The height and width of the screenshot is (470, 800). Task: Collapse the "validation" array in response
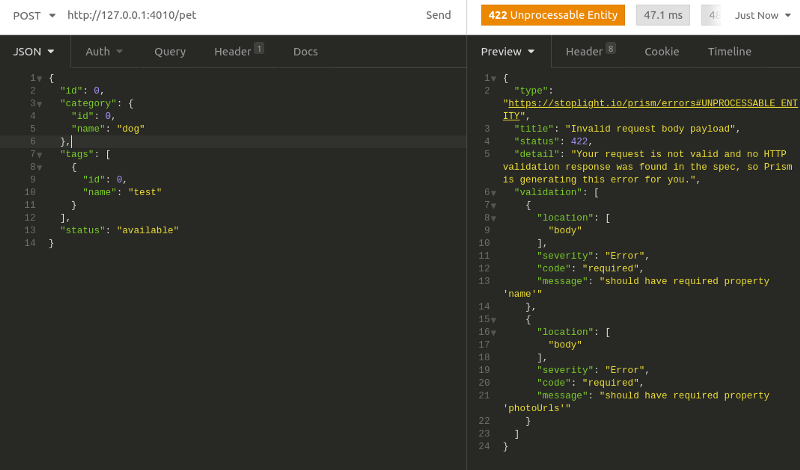[x=493, y=192]
